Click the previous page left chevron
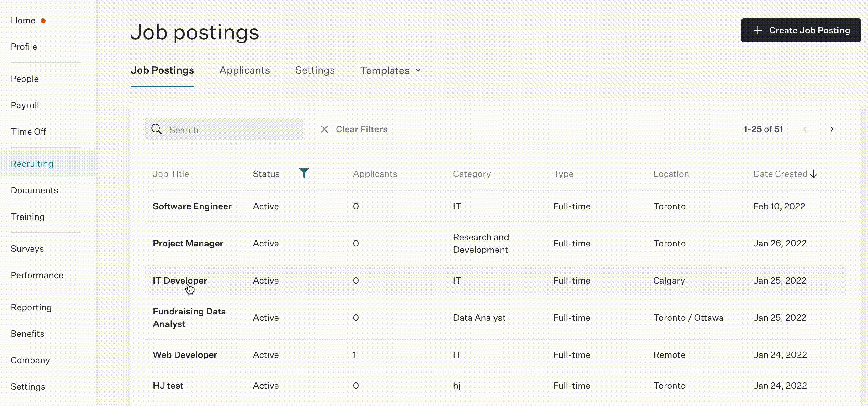 coord(805,129)
